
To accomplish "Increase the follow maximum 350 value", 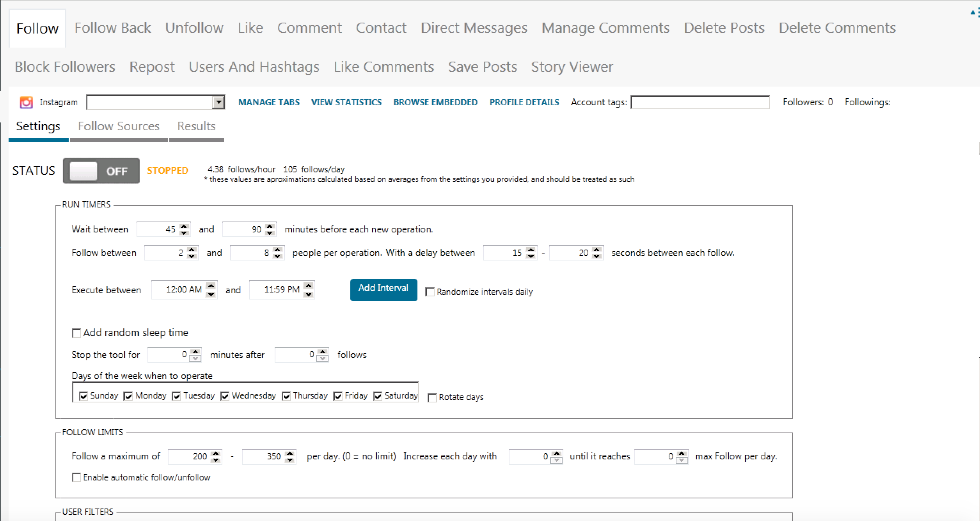I will (289, 453).
